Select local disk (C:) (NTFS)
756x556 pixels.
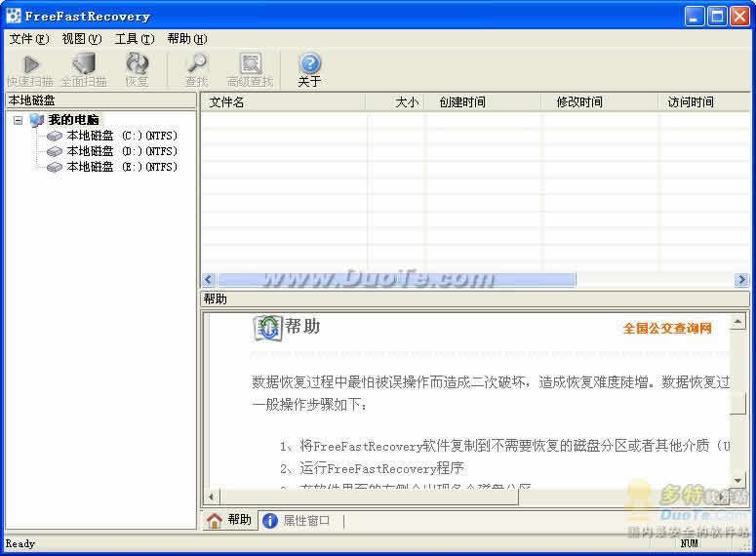click(x=122, y=136)
